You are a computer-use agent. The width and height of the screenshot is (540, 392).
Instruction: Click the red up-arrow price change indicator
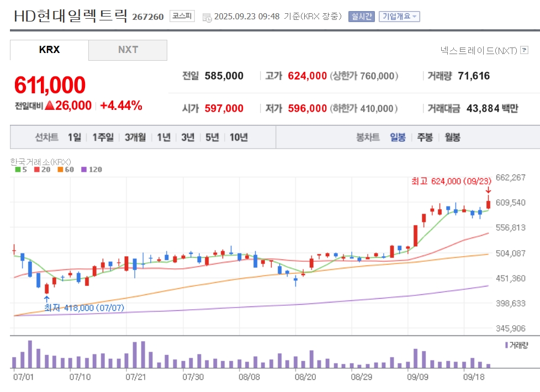click(x=50, y=105)
